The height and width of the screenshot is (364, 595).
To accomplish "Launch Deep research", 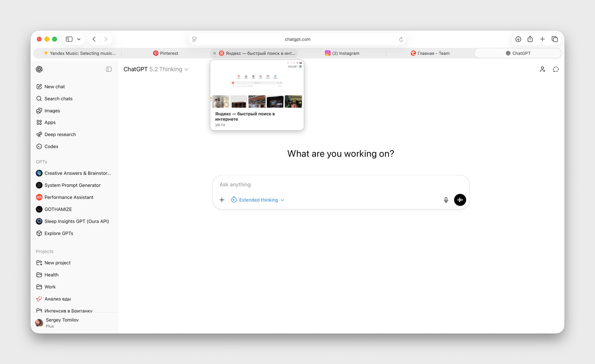I will [74, 135].
